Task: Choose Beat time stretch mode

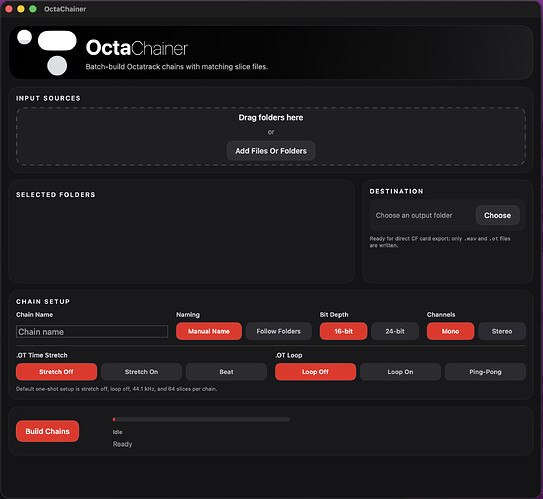Action: coord(226,372)
